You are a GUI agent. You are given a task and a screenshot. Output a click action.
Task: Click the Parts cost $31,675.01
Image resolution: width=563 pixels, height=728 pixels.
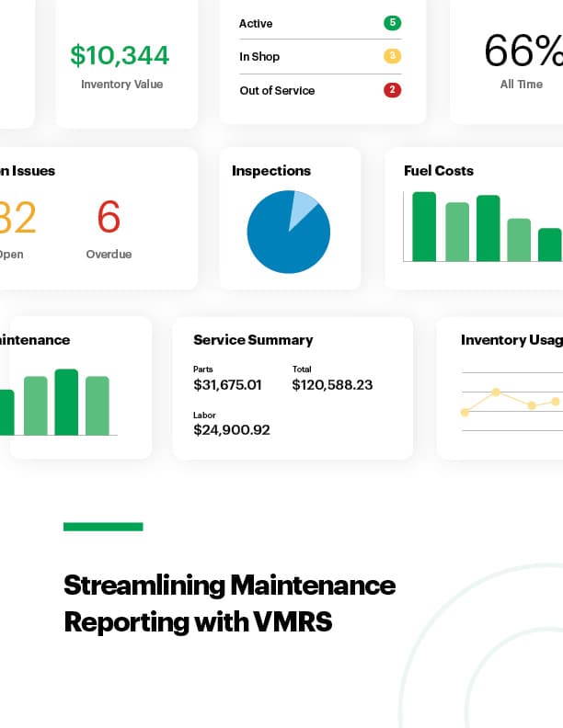click(227, 385)
